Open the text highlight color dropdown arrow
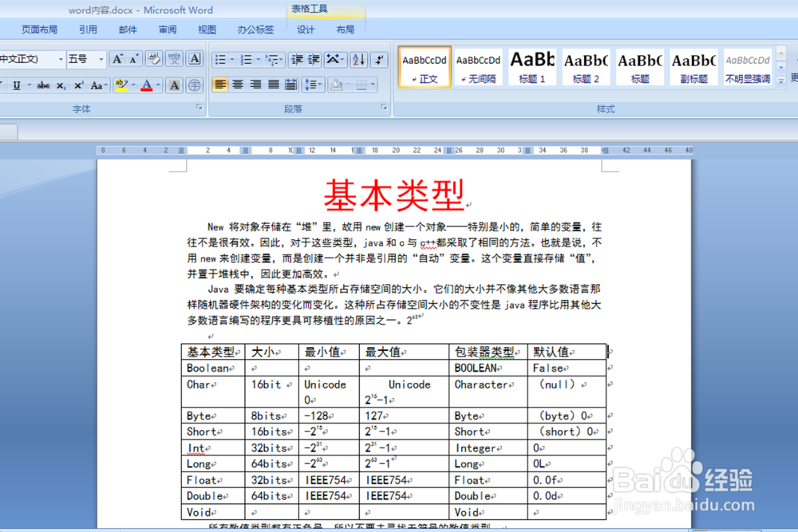Screen dimensions: 798x532 [x=133, y=85]
